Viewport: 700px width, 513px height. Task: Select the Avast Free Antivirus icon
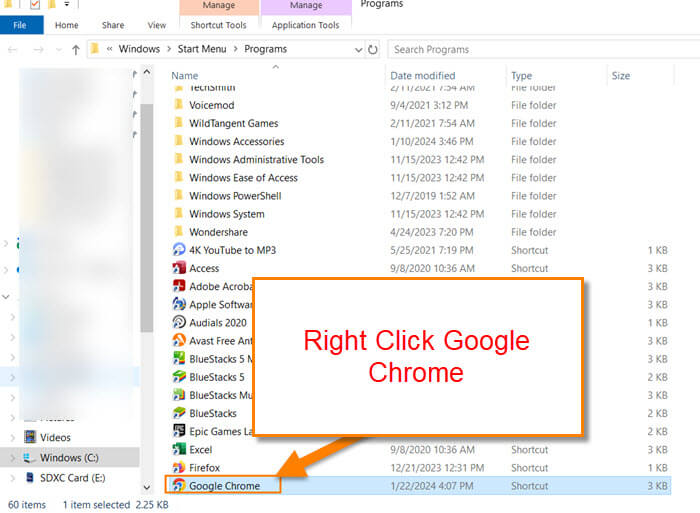[179, 340]
